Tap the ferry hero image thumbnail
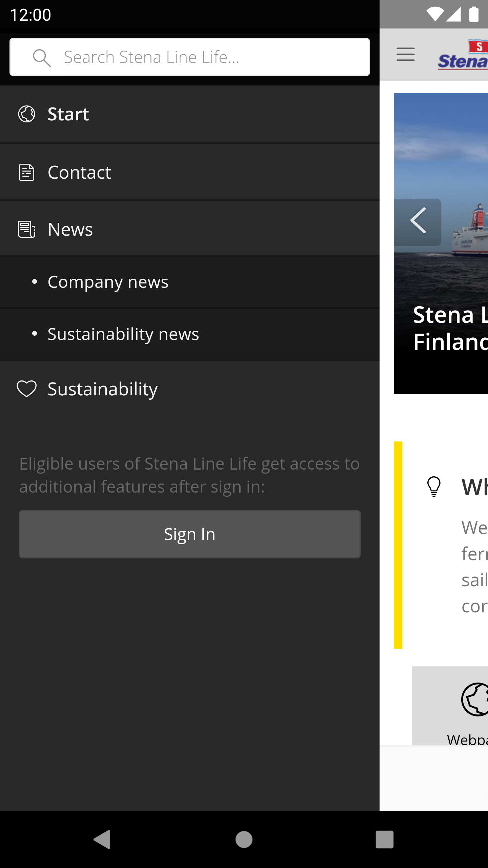The width and height of the screenshot is (488, 868). pos(441,243)
